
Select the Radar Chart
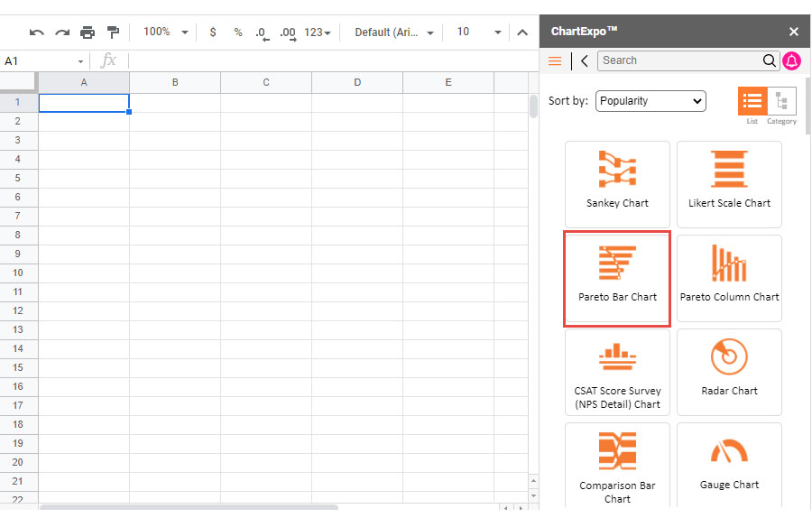click(729, 372)
